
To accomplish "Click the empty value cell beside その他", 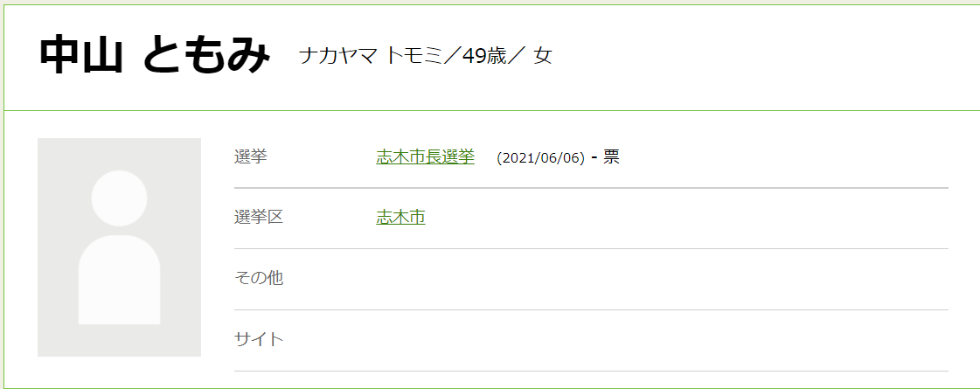I will (x=656, y=279).
